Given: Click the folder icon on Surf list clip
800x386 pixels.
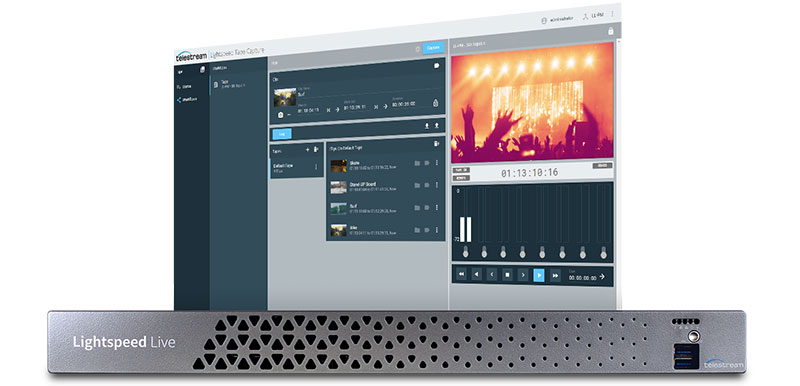Looking at the screenshot, I should [x=417, y=208].
